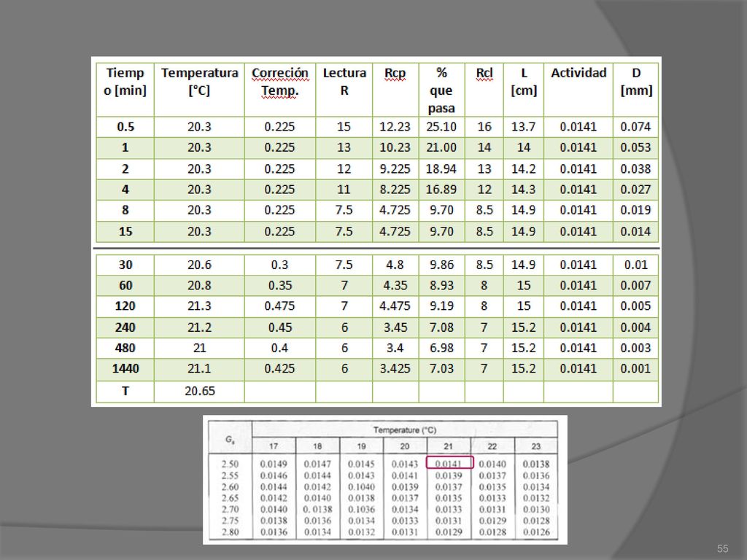Screen dimensions: 747x560
Task: Click the temperature value 20.6
Action: [199, 265]
